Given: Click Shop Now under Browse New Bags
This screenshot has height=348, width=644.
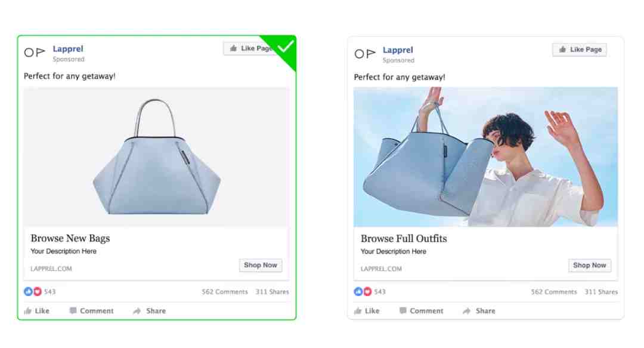Looking at the screenshot, I should coord(261,265).
